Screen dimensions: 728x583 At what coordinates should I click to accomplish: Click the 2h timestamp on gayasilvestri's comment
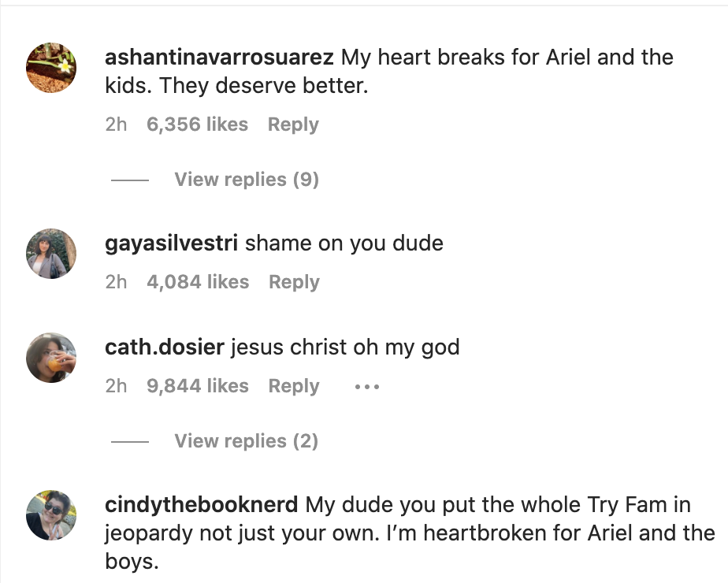(x=116, y=282)
